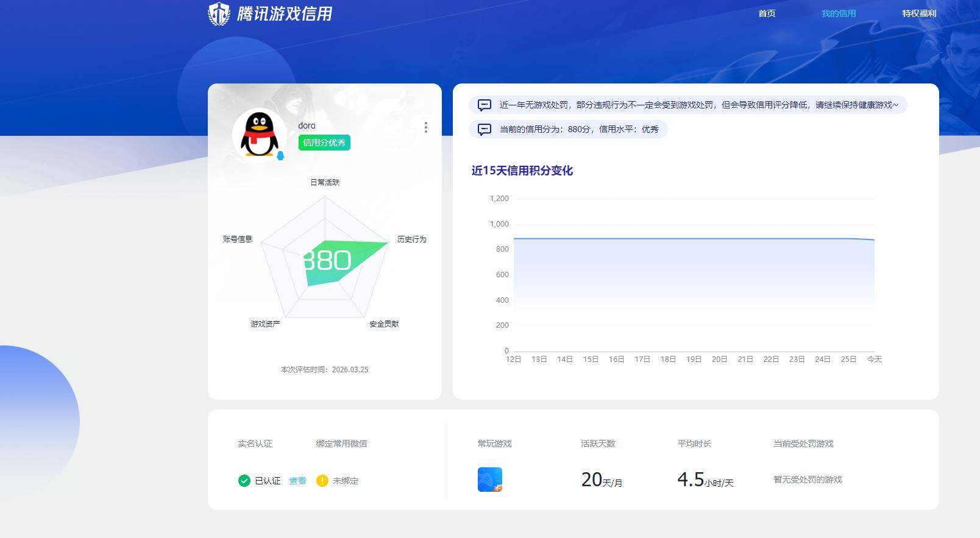Click the 日常活跃 radar label
The height and width of the screenshot is (538, 980).
325,182
